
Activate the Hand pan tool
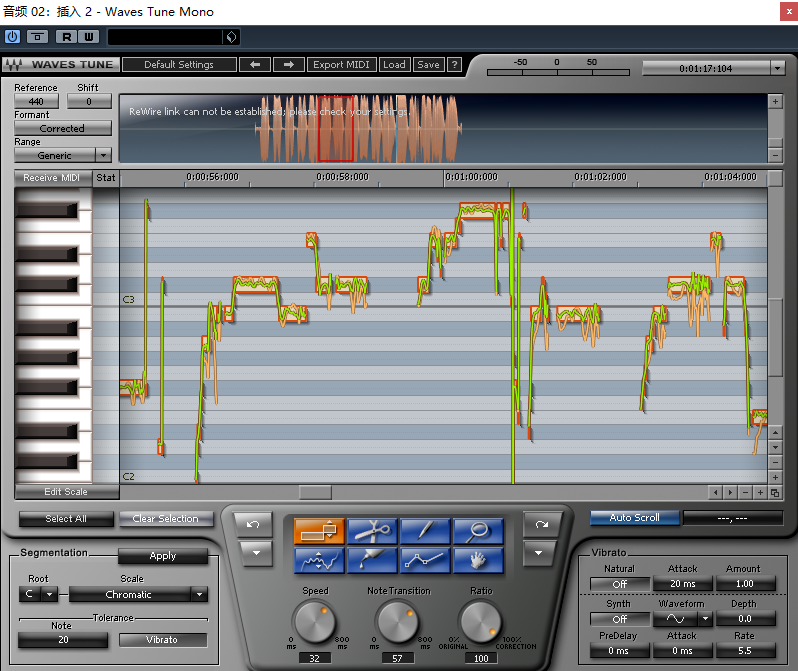(x=478, y=560)
